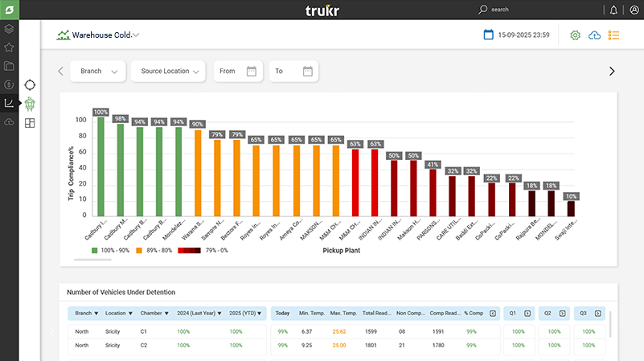
Task: Select the layers icon in sidebar
Action: (9, 29)
